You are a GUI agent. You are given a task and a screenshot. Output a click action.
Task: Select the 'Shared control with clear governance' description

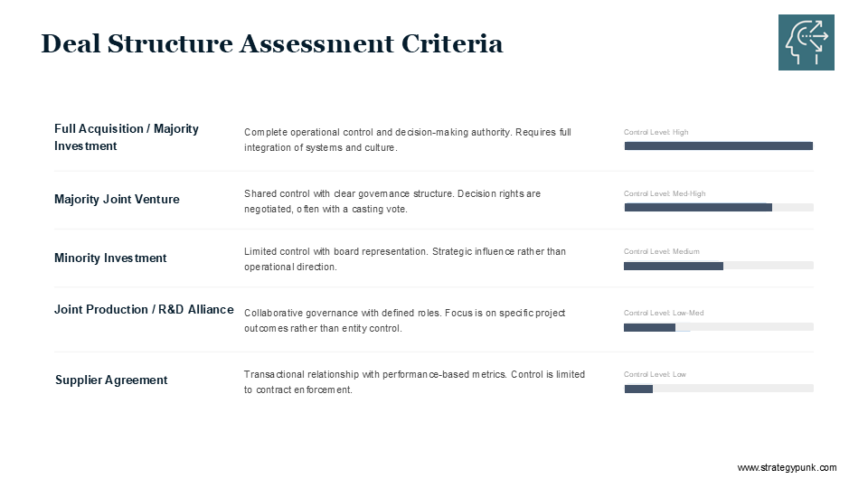[x=392, y=202]
